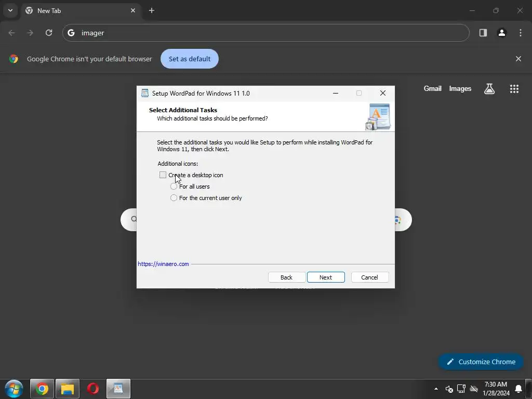532x399 pixels.
Task: Launch Opera from the taskbar
Action: click(93, 389)
